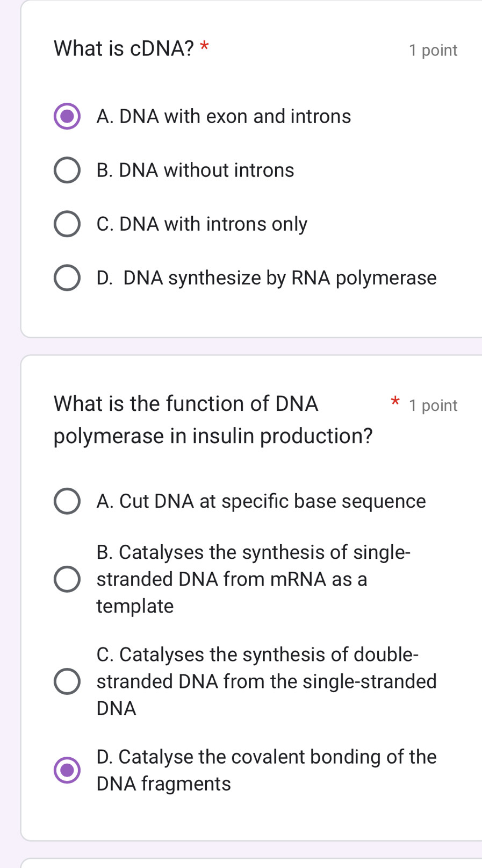482x868 pixels.
Task: Click the label text "DNA with exon and introns"
Action: pyautogui.click(x=224, y=116)
